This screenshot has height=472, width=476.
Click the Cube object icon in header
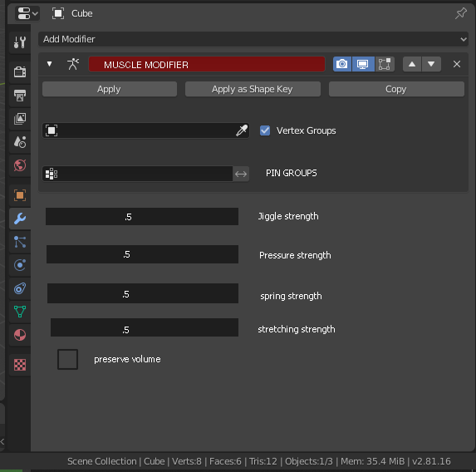[57, 13]
